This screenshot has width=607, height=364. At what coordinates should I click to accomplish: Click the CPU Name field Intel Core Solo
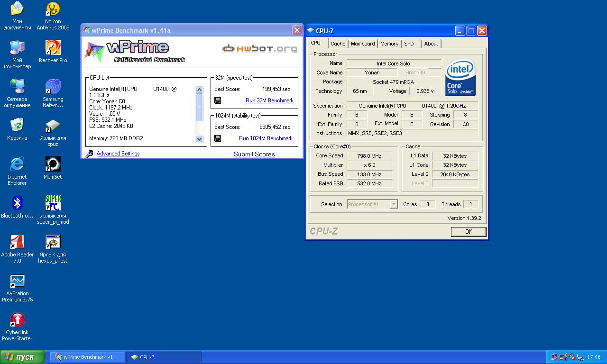click(x=394, y=64)
